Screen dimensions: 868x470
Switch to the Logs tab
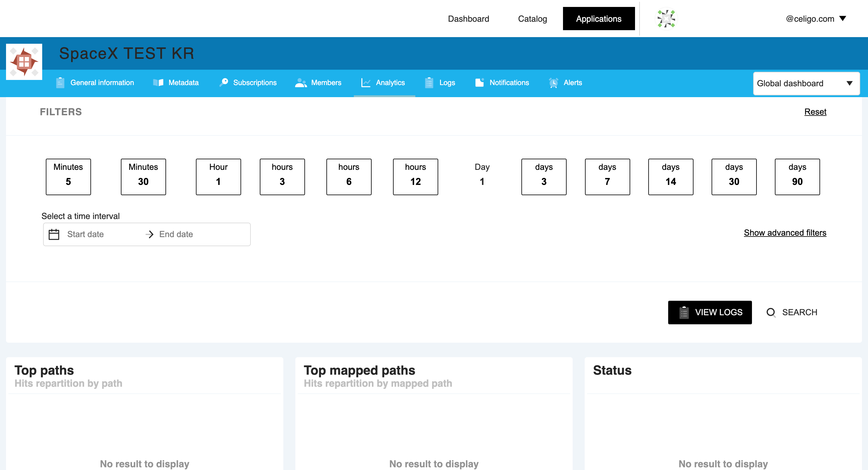[x=440, y=83]
